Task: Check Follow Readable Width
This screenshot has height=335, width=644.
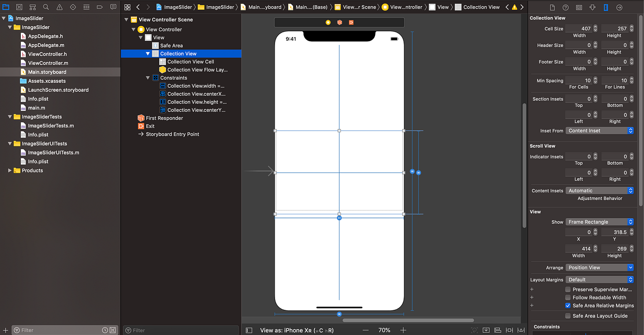Action: (568, 298)
